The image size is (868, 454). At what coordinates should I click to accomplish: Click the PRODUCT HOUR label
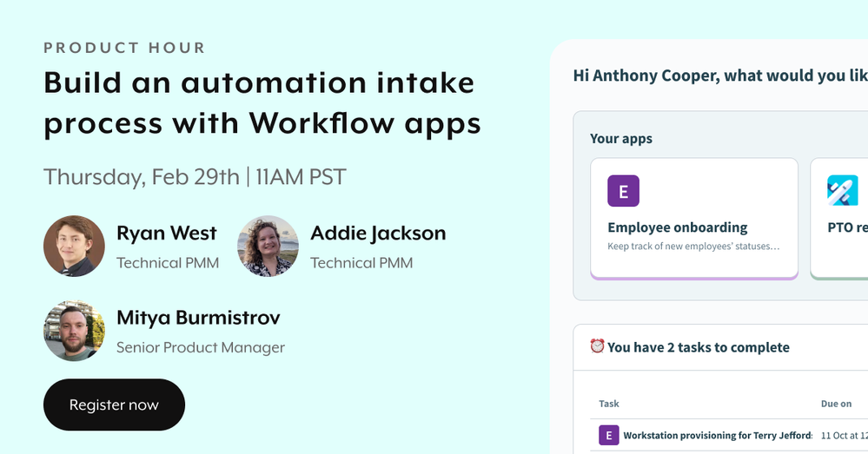click(124, 48)
